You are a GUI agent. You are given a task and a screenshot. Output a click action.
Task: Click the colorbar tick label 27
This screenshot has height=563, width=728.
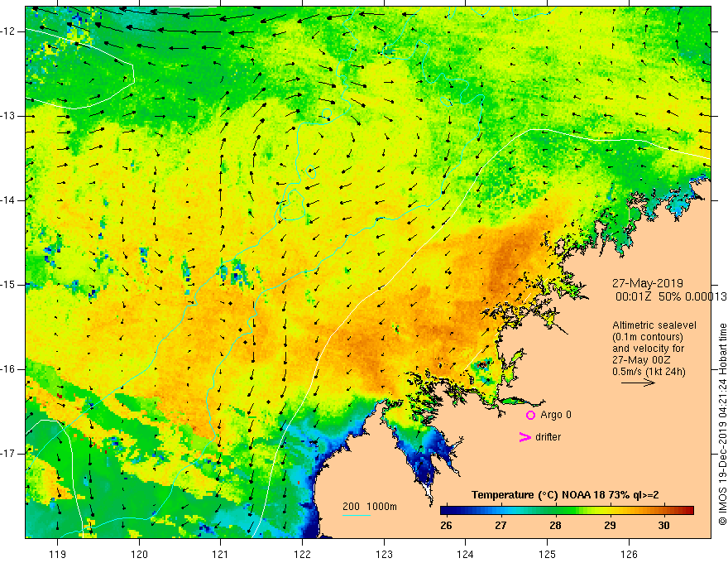pyautogui.click(x=500, y=526)
